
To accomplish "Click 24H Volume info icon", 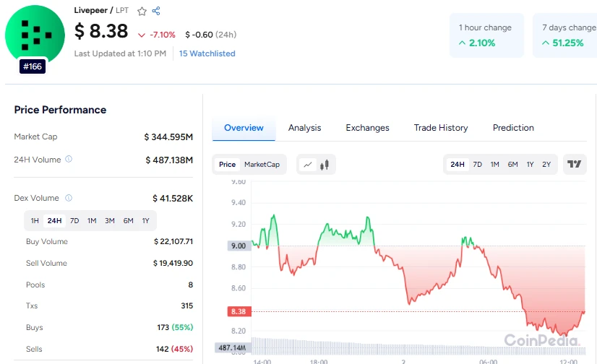I will tap(69, 159).
